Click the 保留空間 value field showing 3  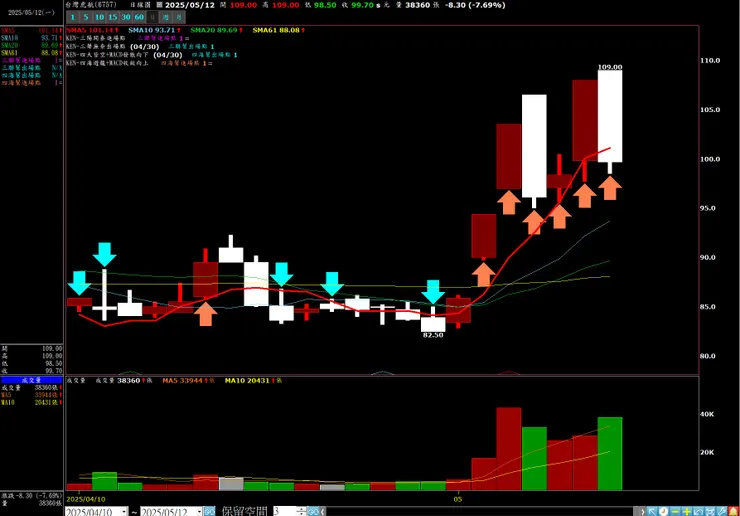point(284,511)
